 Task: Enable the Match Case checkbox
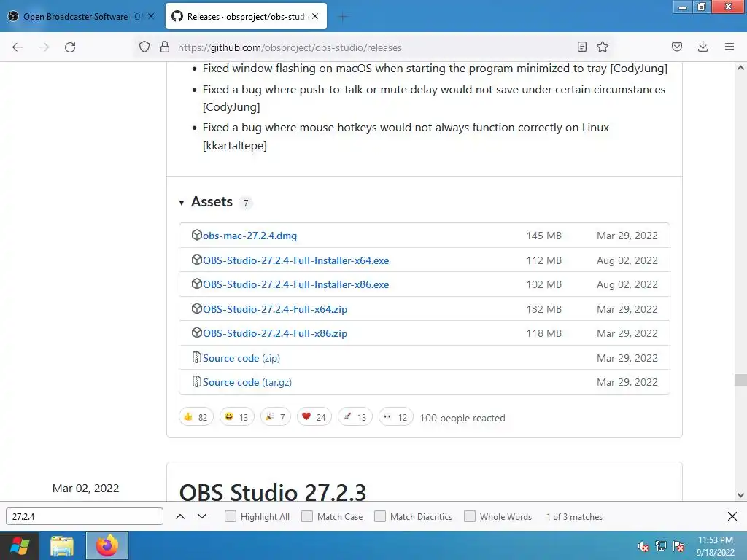point(307,517)
